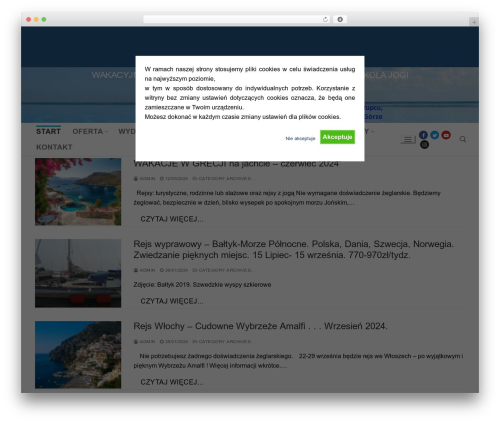Click the 'Zdjęcie: Bałtyk 2019' excerpt text
Screen dimensions: 500x423
(x=202, y=285)
